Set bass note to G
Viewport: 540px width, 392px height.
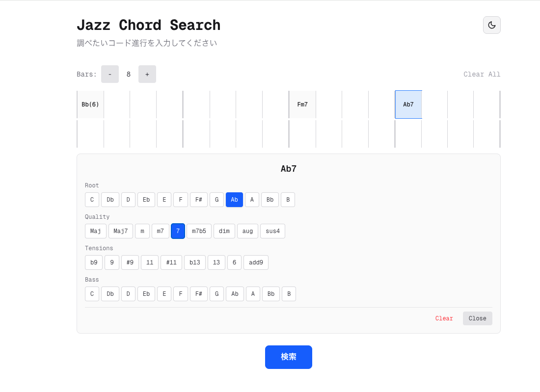click(x=216, y=294)
